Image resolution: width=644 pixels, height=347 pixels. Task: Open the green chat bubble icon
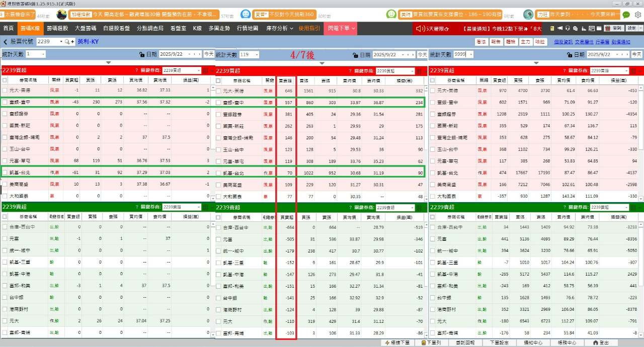coord(626,15)
